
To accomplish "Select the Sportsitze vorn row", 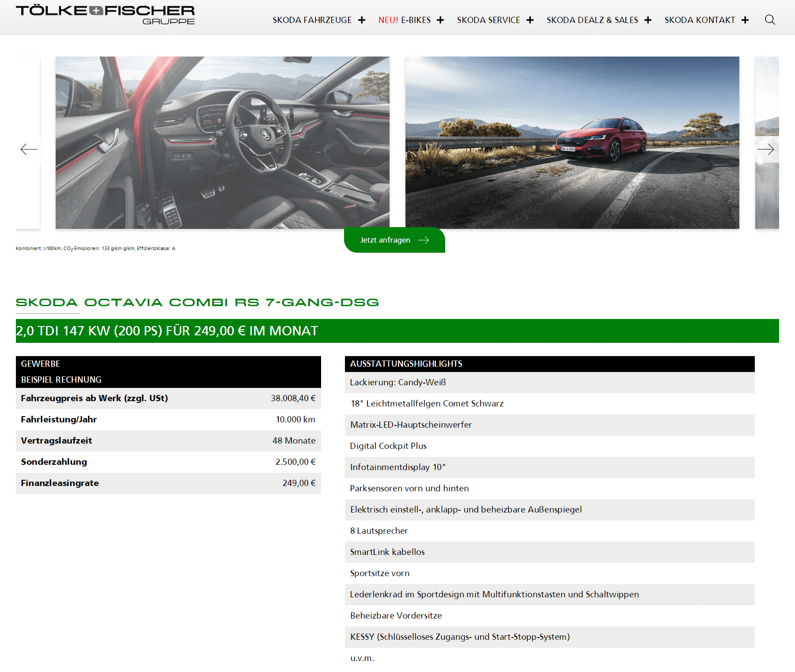I will [550, 573].
